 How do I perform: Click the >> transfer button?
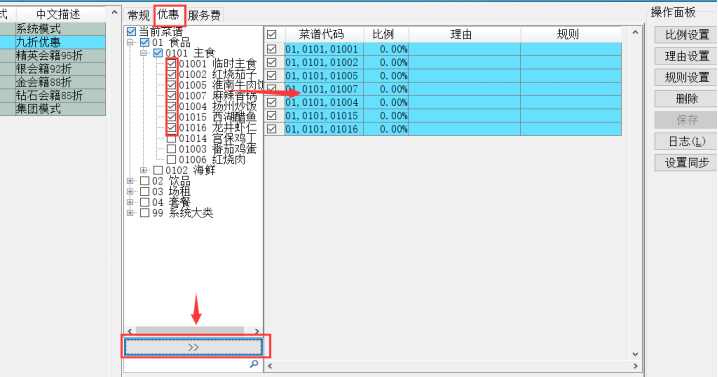(x=193, y=347)
